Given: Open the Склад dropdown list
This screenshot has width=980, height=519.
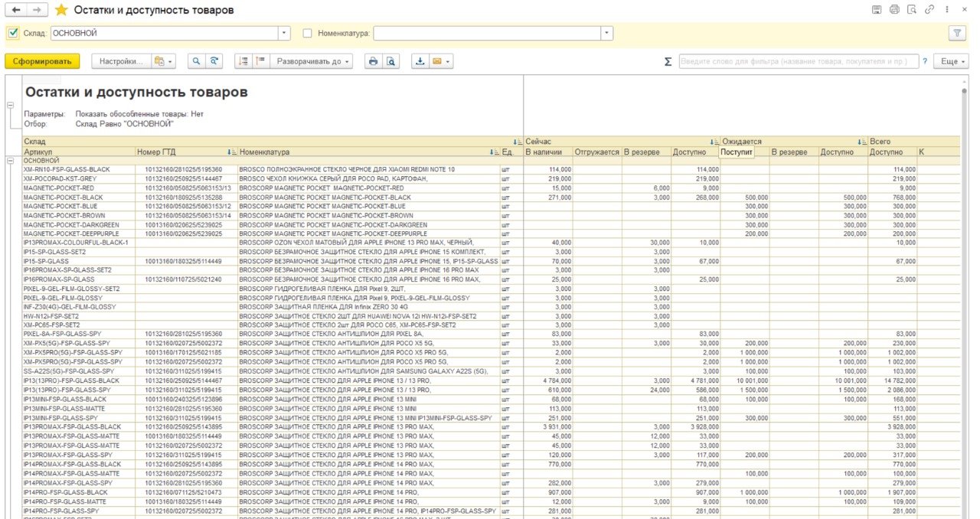Looking at the screenshot, I should [285, 33].
